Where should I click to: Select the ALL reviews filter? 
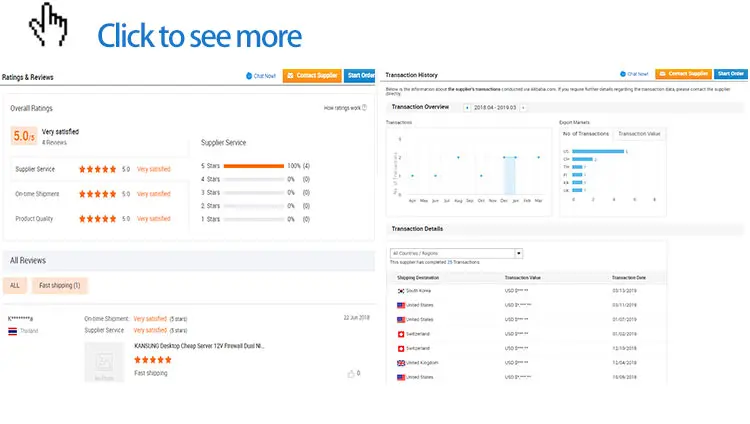(x=15, y=285)
